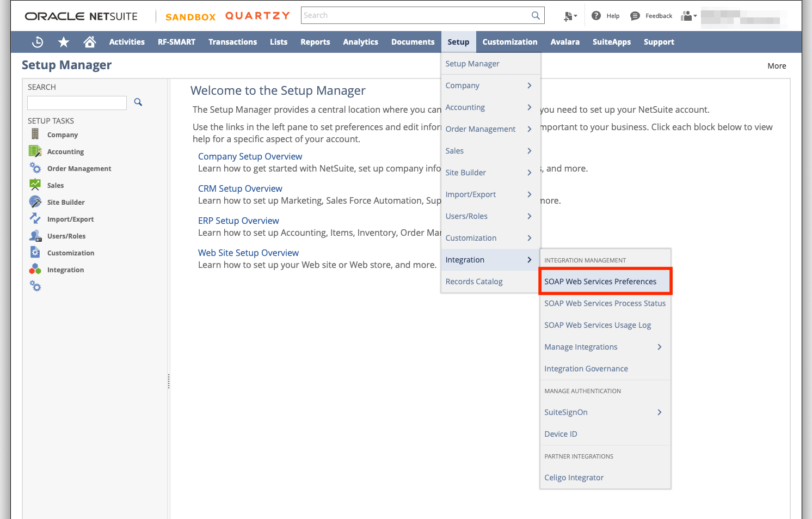Open the Documents menu
Screen dimensions: 812x519
[x=413, y=42]
